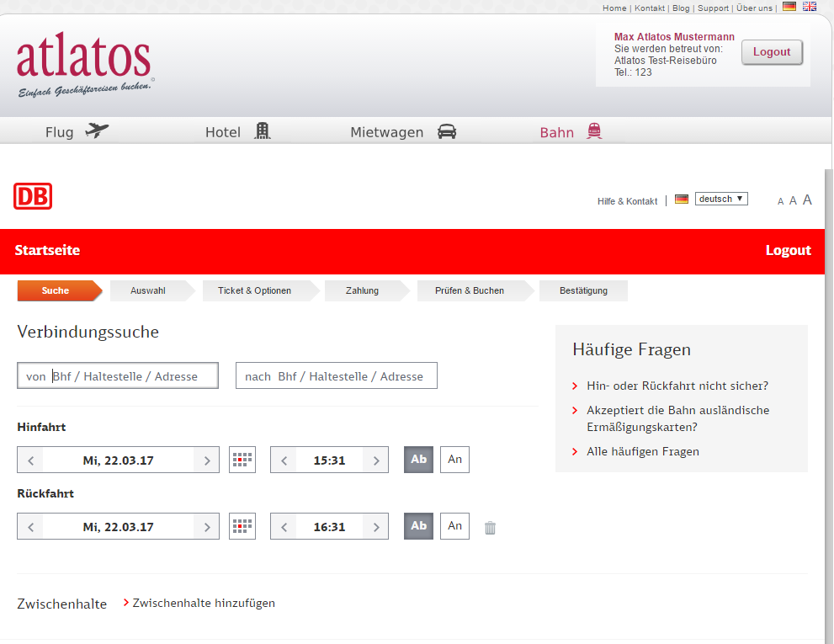The image size is (834, 644).
Task: Click the atlatos logo
Action: [x=84, y=66]
